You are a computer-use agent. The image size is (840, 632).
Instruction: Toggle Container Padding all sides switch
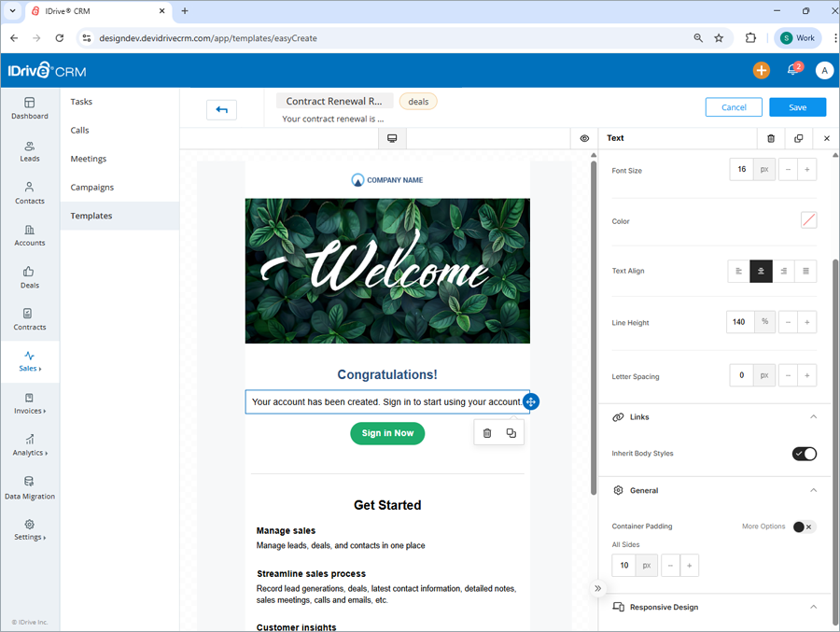click(x=801, y=527)
